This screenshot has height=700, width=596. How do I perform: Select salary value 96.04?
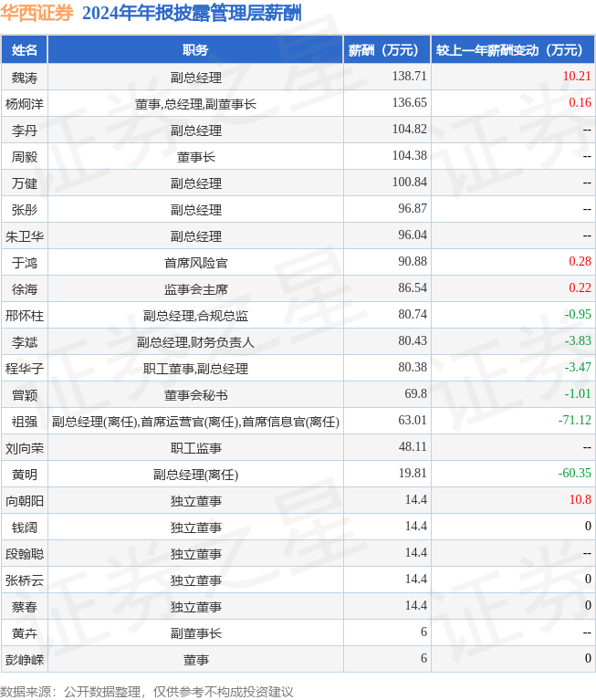point(413,235)
